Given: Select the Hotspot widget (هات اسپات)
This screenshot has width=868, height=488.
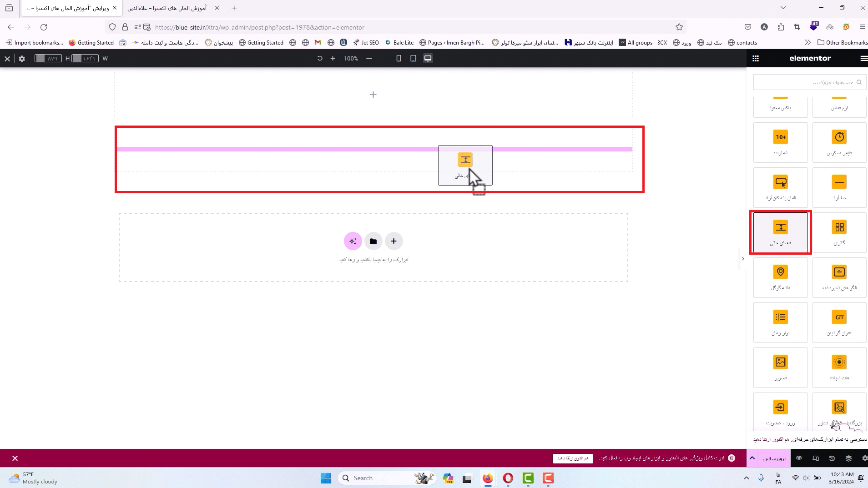Looking at the screenshot, I should [839, 367].
